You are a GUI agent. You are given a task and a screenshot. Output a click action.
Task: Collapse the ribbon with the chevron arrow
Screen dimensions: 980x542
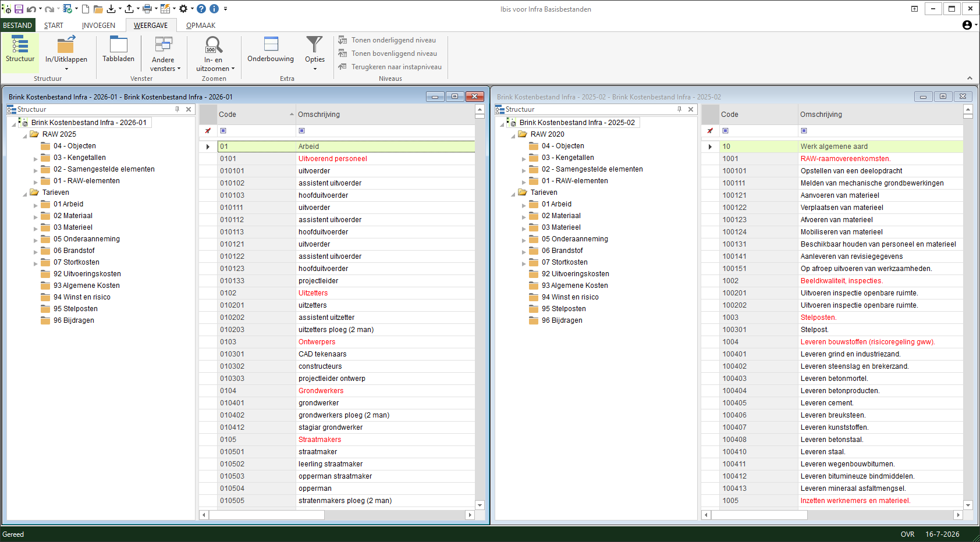pos(970,78)
